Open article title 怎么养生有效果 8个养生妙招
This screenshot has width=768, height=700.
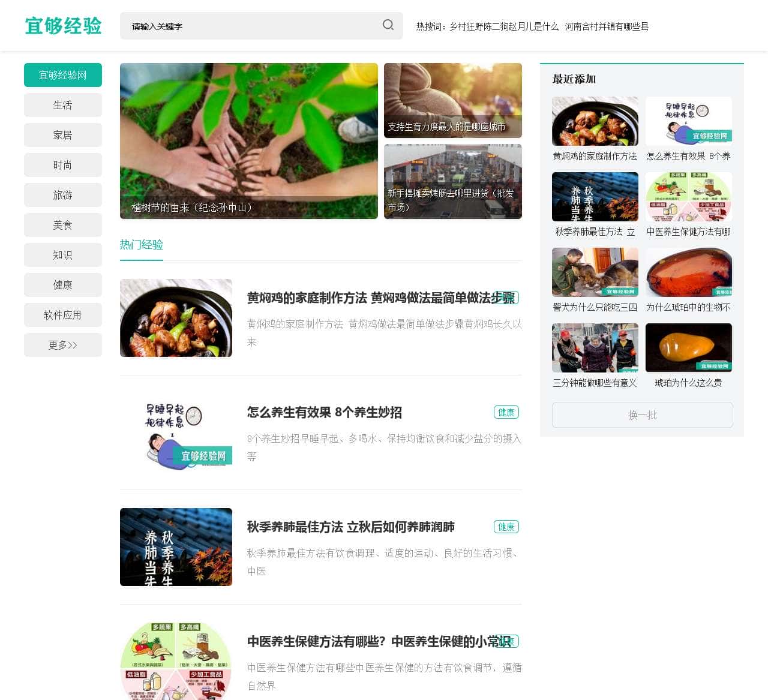(325, 413)
